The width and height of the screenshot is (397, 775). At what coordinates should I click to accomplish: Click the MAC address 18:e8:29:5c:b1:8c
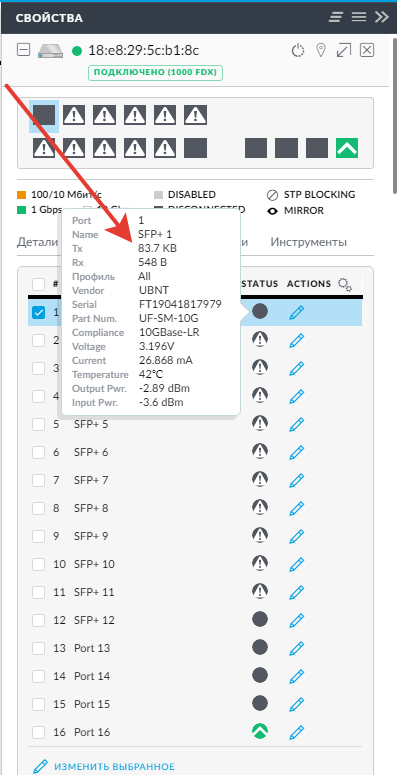click(x=144, y=50)
